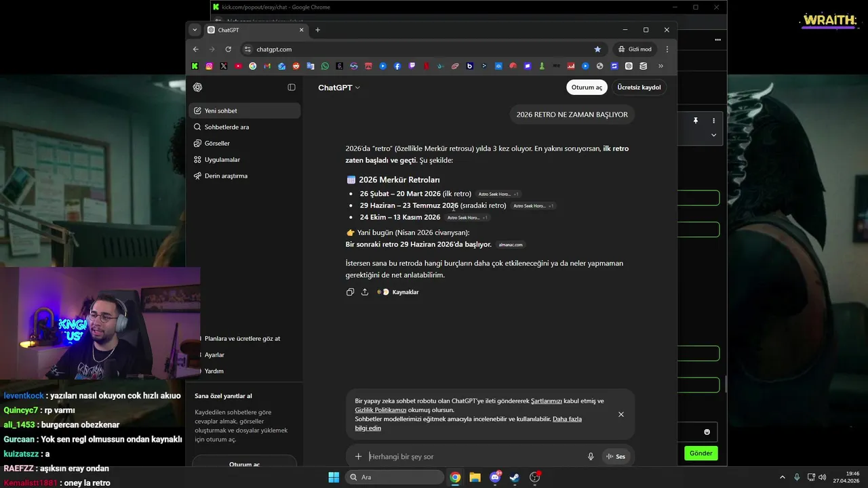
Task: Reload the chatgpt.com page
Action: 229,49
